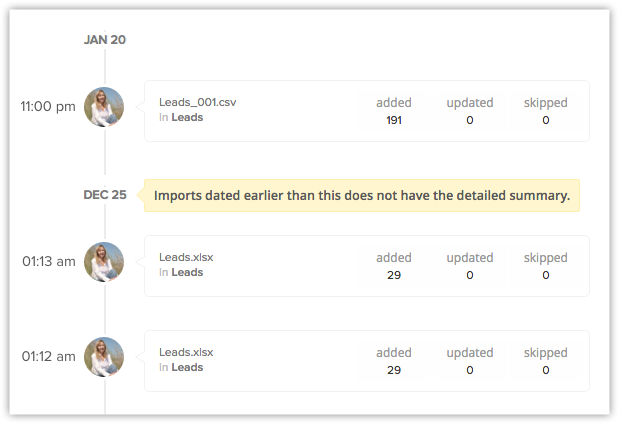View skipped count of the 01:12 am import
619x424 pixels.
(x=545, y=370)
